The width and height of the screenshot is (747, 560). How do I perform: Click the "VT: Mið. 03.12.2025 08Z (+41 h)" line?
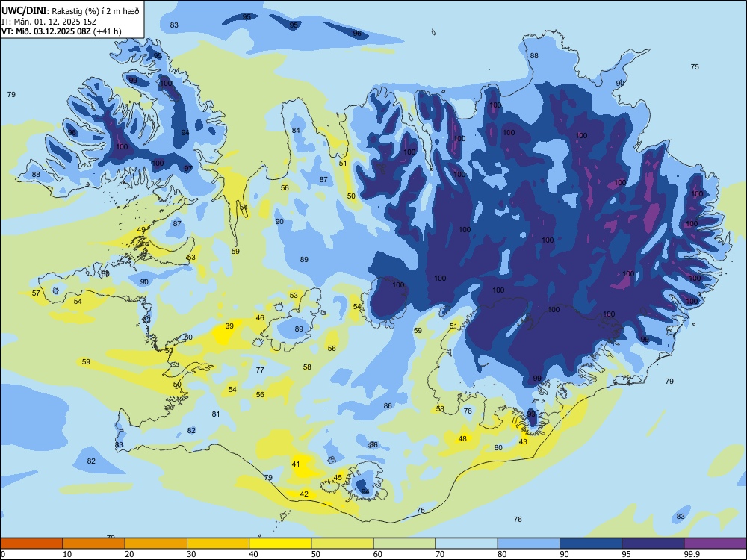tap(61, 31)
